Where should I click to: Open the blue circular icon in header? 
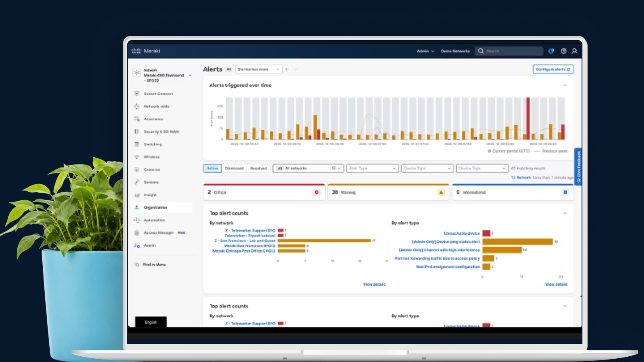point(551,51)
